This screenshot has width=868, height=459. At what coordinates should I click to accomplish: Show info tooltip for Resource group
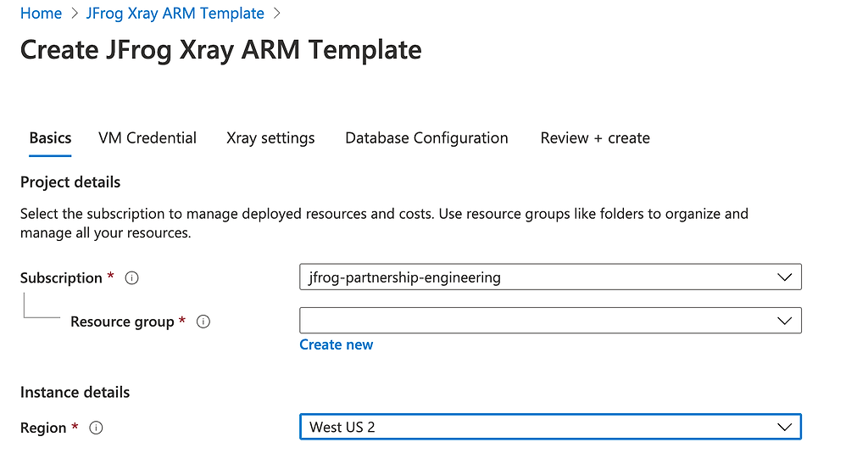tap(203, 322)
